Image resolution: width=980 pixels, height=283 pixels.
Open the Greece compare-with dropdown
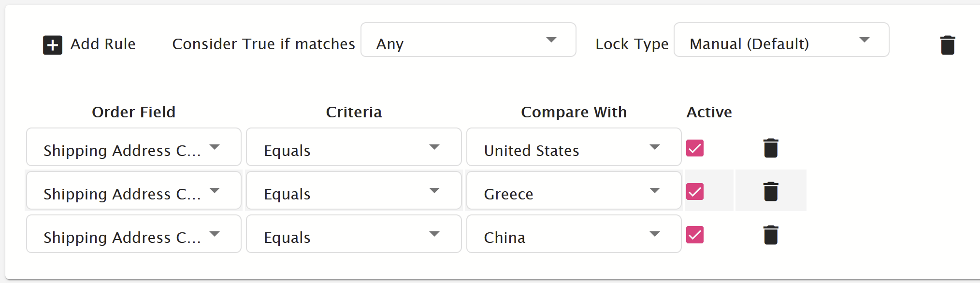(x=574, y=190)
